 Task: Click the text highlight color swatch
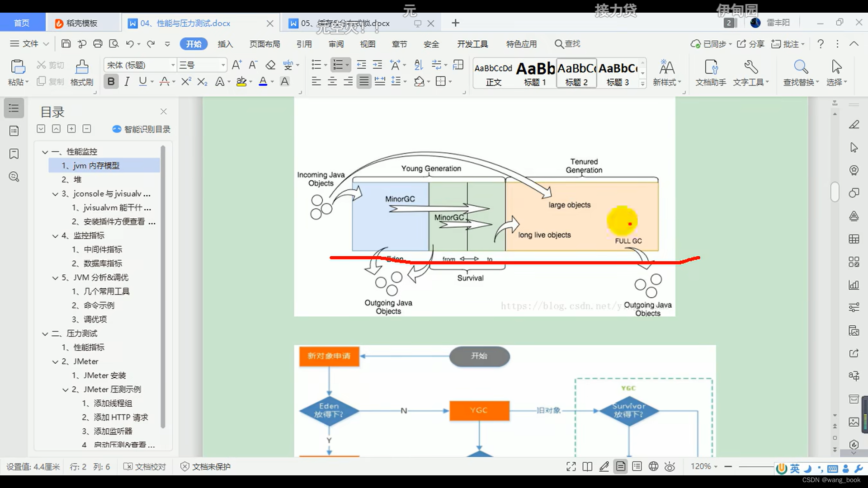241,81
